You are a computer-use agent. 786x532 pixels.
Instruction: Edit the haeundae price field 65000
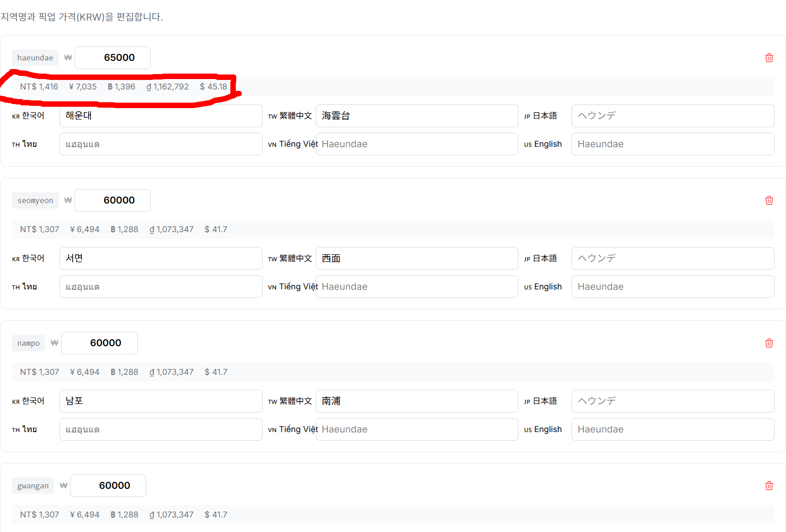tap(113, 58)
